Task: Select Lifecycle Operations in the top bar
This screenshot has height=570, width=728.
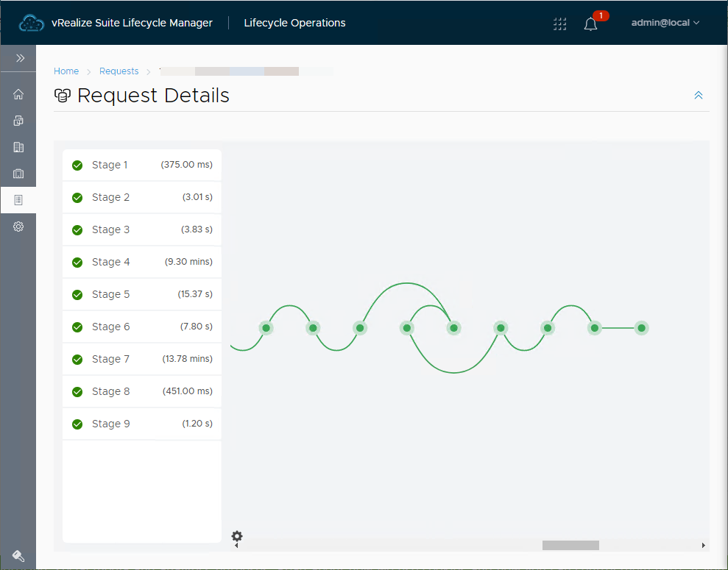Action: [294, 23]
